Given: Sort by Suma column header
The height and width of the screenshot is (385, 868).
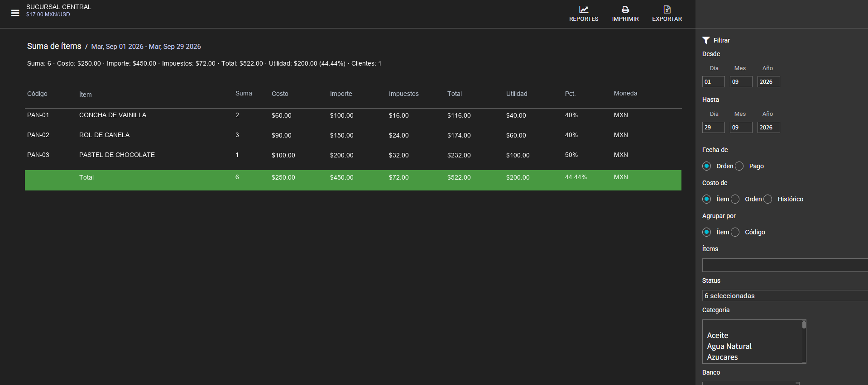Looking at the screenshot, I should coord(244,93).
